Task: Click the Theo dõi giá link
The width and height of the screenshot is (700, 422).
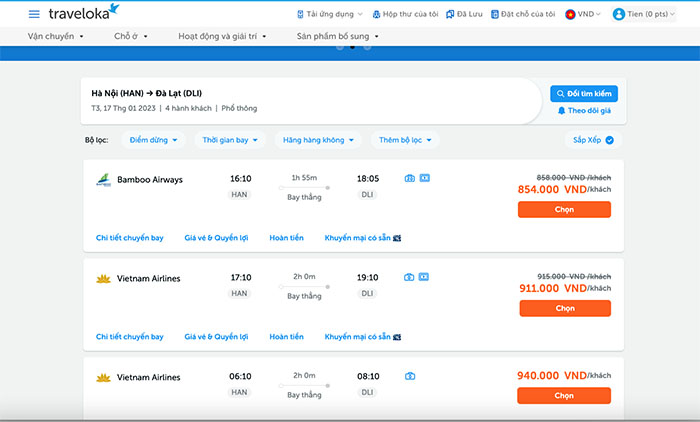Action: (x=584, y=110)
